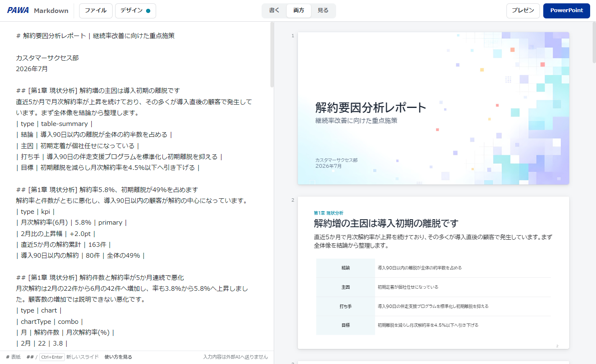Click the '第1章 現状分析' label on slide 2
596x364 pixels.
click(x=329, y=213)
